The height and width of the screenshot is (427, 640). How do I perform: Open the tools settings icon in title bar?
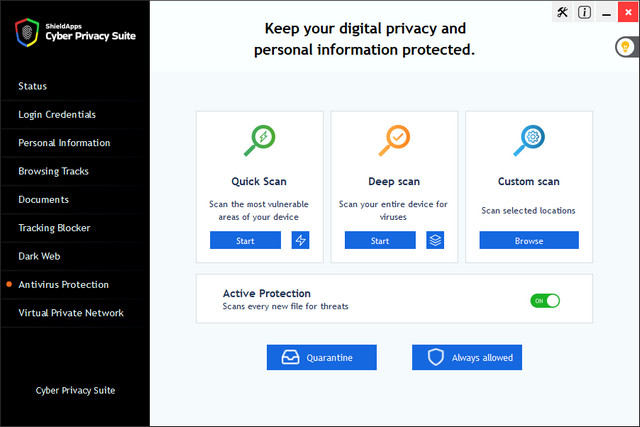[x=562, y=13]
